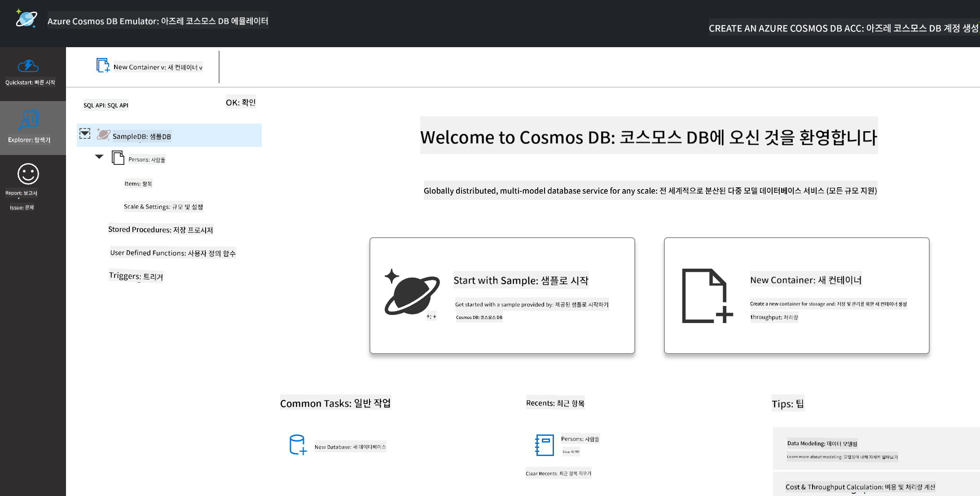Screen dimensions: 980x496
Task: Select the Triggers tree node
Action: pyautogui.click(x=136, y=276)
